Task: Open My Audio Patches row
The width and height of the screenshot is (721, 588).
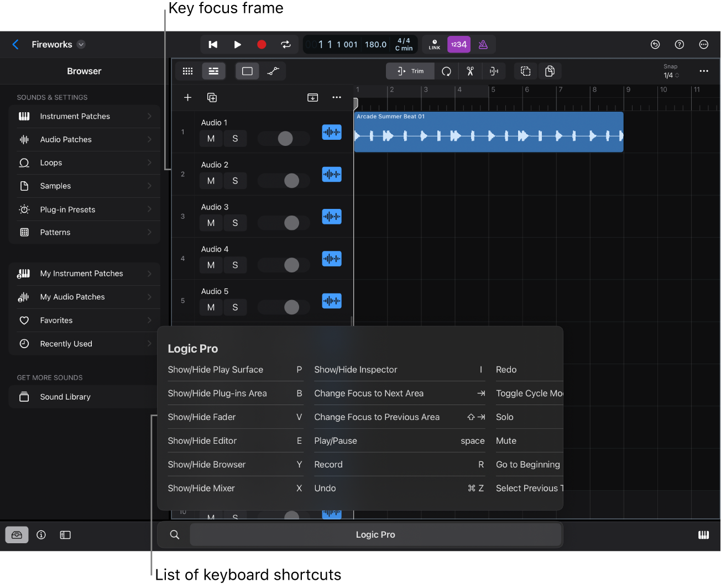Action: pos(85,297)
